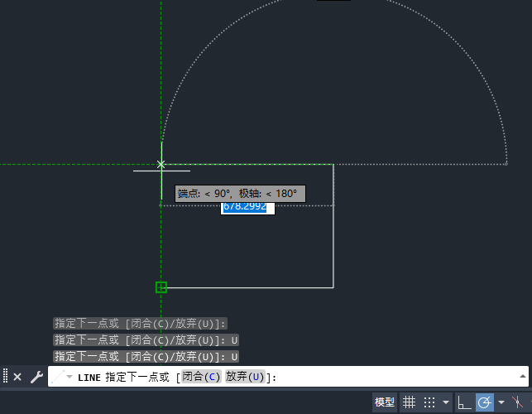Open polar tracking angle dropdown
Screen dimensions: 532x414
click(501, 402)
